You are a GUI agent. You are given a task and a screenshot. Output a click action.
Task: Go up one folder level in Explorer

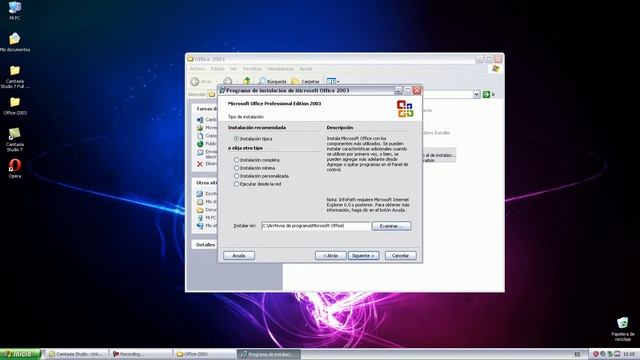pos(247,81)
